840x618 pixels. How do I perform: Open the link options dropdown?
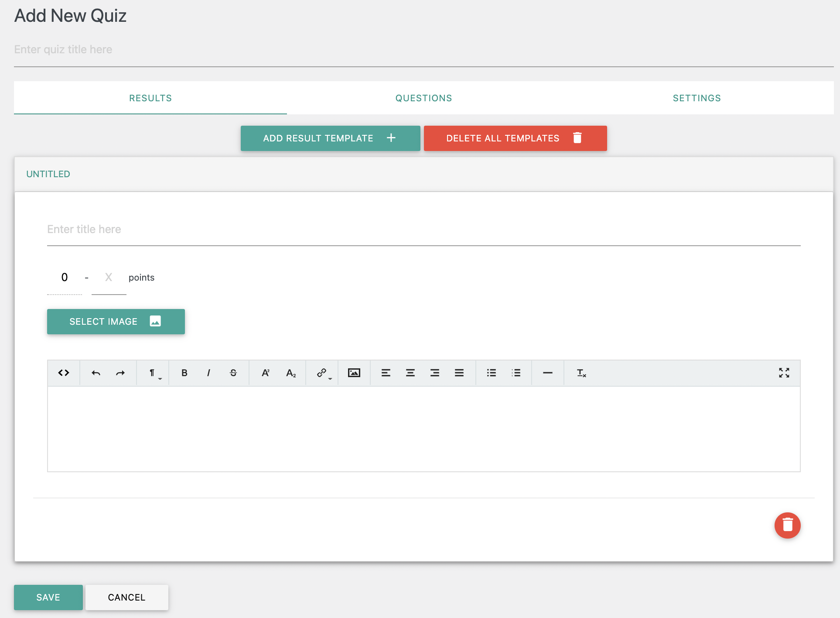[x=323, y=373]
